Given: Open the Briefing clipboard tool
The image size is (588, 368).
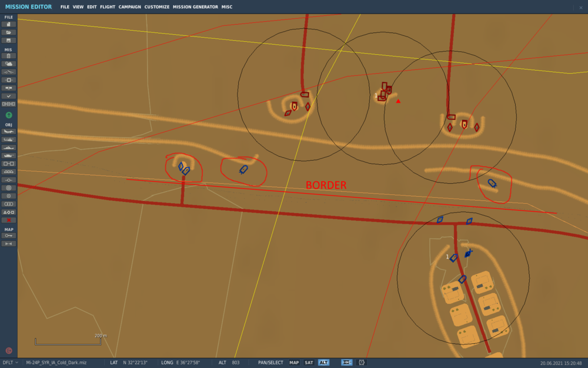Looking at the screenshot, I should coord(9,56).
